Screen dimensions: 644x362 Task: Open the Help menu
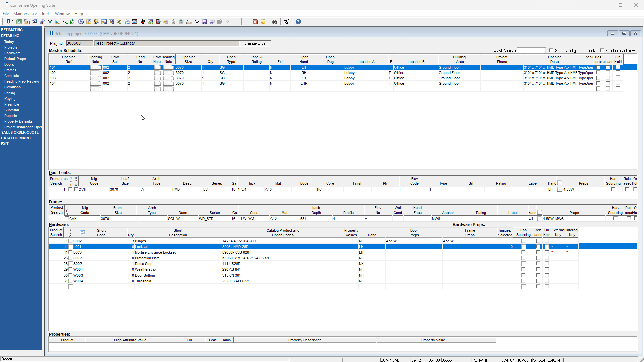(78, 14)
